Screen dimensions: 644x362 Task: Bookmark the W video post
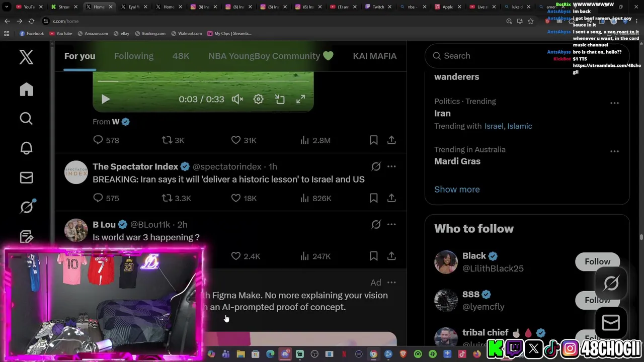(373, 140)
